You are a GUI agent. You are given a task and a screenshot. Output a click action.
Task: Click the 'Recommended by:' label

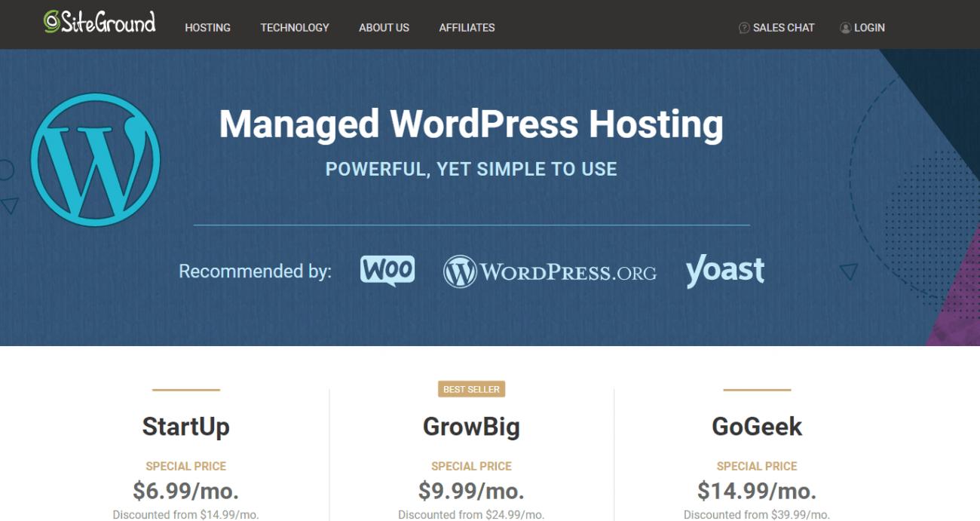255,271
